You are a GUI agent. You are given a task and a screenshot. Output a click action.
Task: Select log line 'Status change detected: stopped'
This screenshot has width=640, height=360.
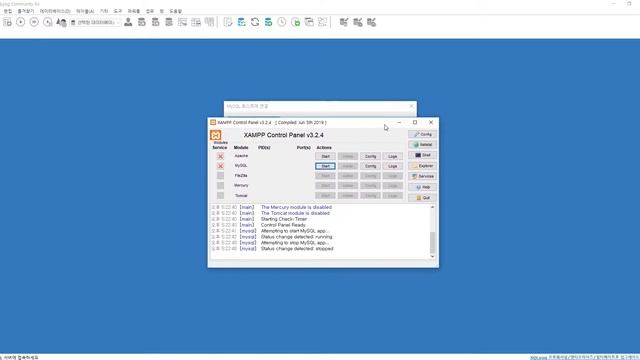point(297,249)
